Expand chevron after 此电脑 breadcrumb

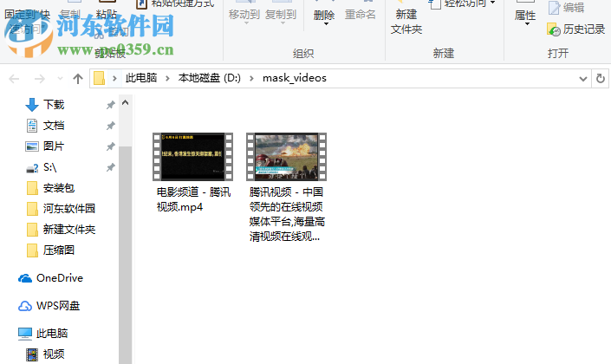click(167, 78)
